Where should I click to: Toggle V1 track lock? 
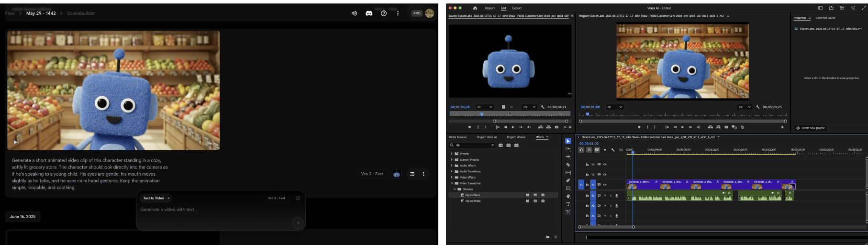(587, 185)
